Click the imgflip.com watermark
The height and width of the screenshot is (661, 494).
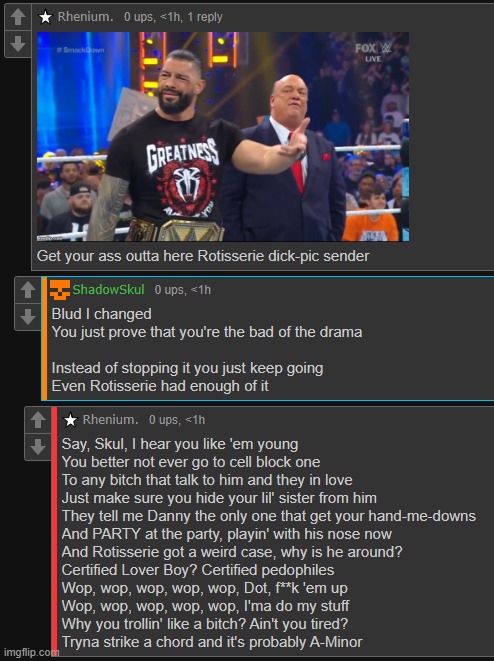coord(31,653)
